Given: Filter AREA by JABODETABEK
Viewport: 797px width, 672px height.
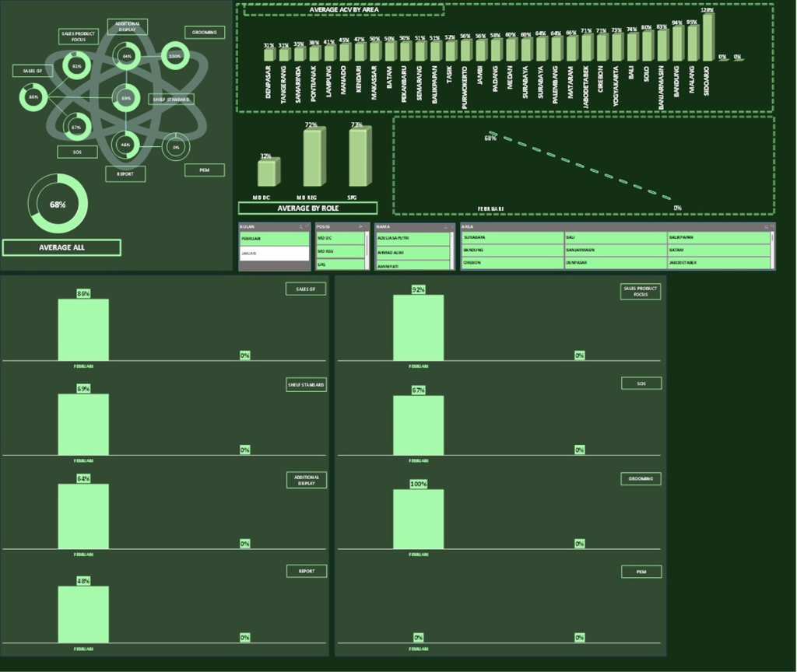Looking at the screenshot, I should (718, 263).
